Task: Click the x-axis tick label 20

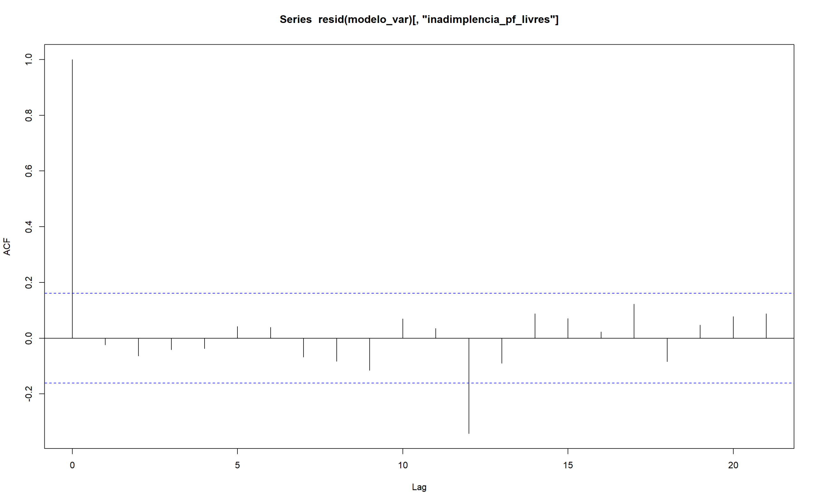Action: click(x=733, y=465)
